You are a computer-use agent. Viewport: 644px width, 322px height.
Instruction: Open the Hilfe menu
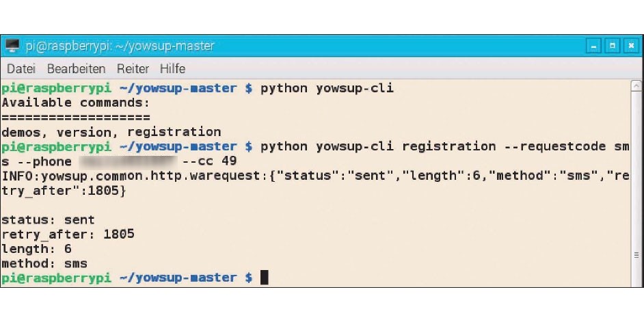pos(172,68)
